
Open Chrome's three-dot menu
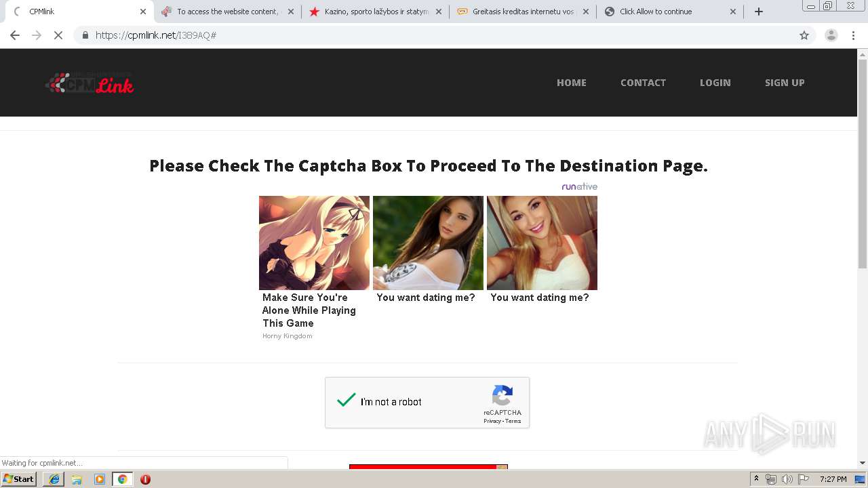854,35
